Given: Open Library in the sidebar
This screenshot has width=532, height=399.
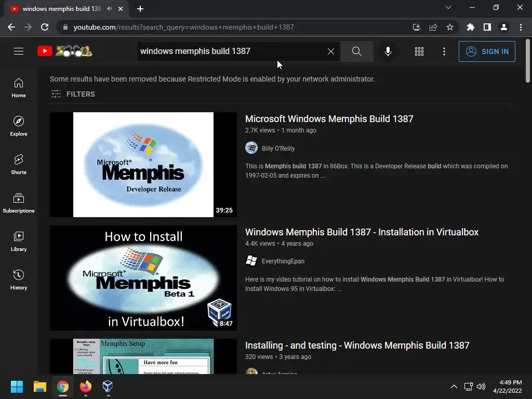Looking at the screenshot, I should (19, 241).
